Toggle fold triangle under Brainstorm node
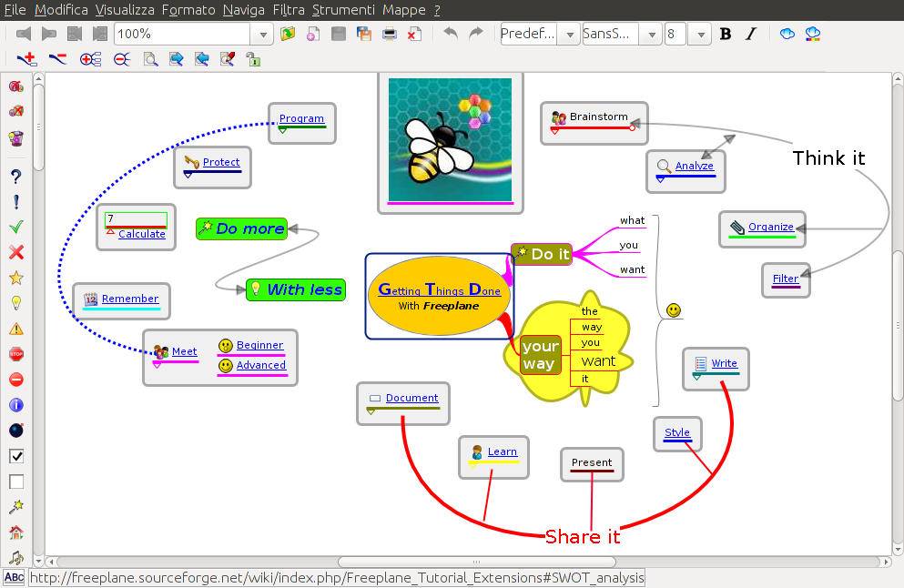This screenshot has height=588, width=904. (554, 131)
